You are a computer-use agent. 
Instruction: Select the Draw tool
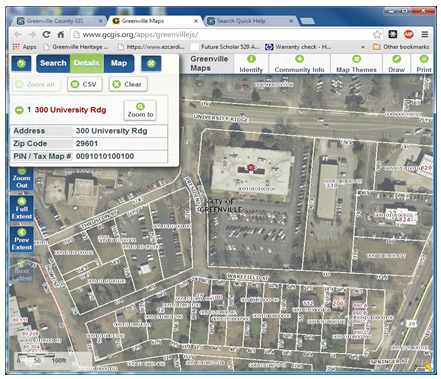[x=396, y=64]
